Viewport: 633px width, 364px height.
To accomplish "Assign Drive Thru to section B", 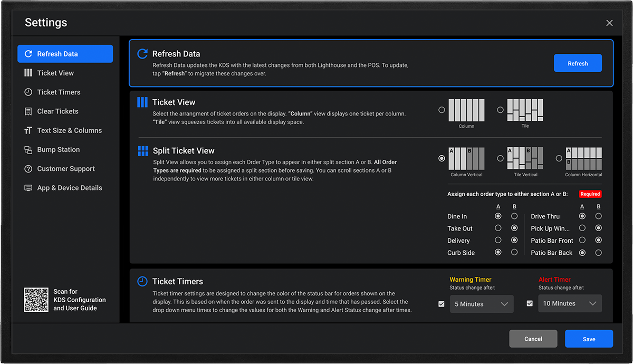I will coord(598,216).
